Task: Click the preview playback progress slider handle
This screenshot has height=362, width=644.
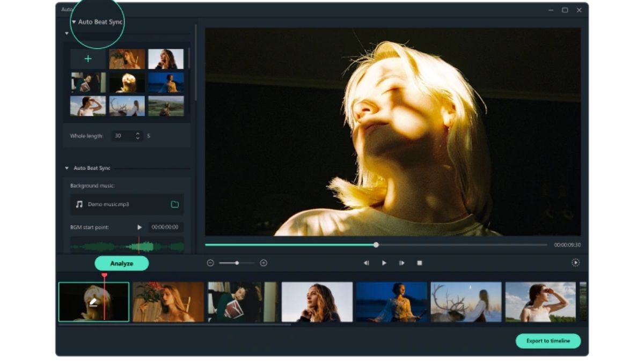Action: tap(376, 245)
